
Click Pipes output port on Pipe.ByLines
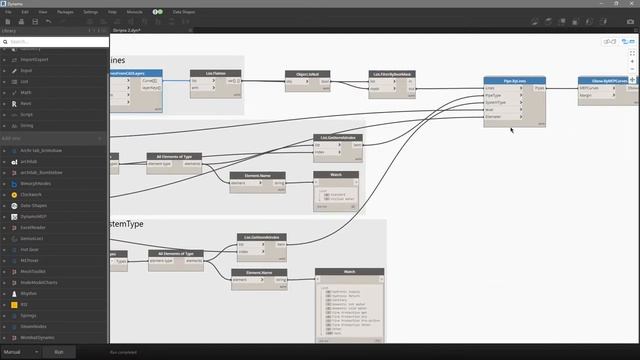[x=539, y=88]
